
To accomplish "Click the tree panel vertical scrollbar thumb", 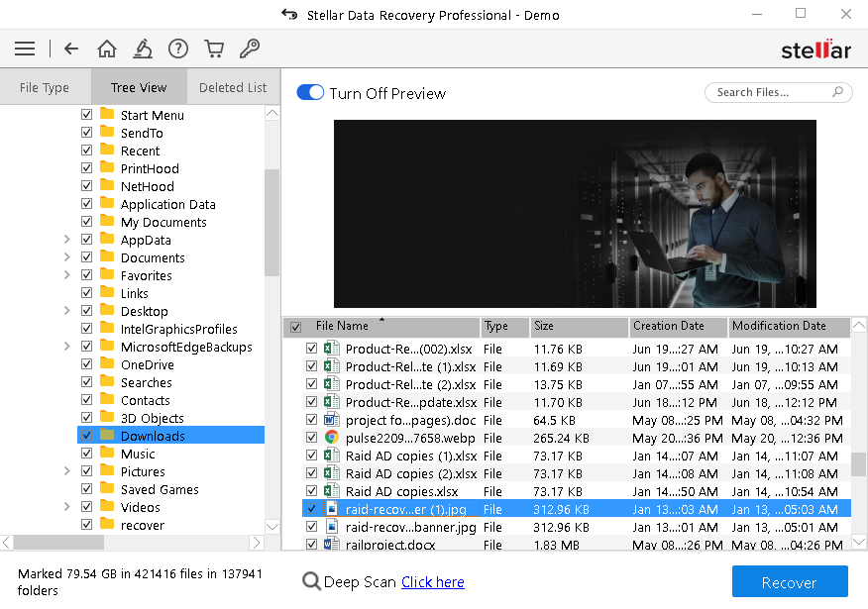I will tap(271, 223).
